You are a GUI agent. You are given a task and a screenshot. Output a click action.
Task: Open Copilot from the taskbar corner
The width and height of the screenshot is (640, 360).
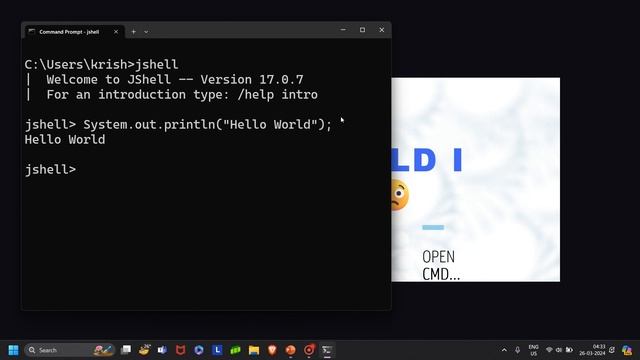627,350
